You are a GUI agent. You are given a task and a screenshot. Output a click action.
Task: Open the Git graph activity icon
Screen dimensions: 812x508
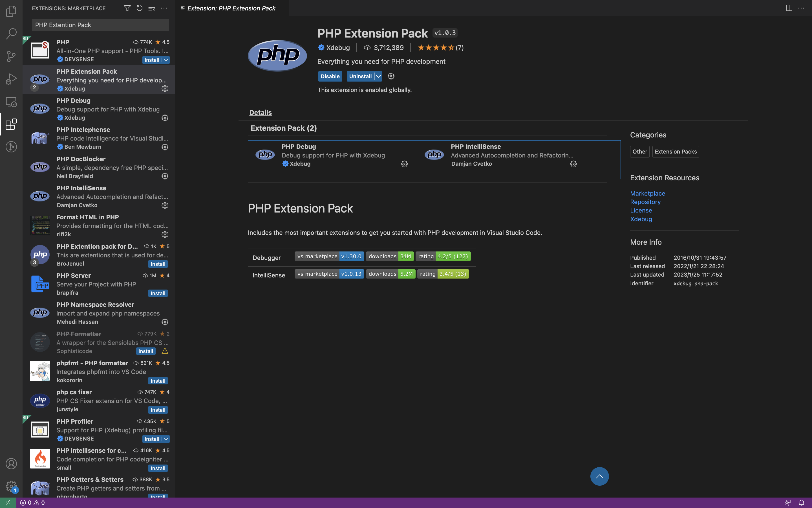click(11, 147)
